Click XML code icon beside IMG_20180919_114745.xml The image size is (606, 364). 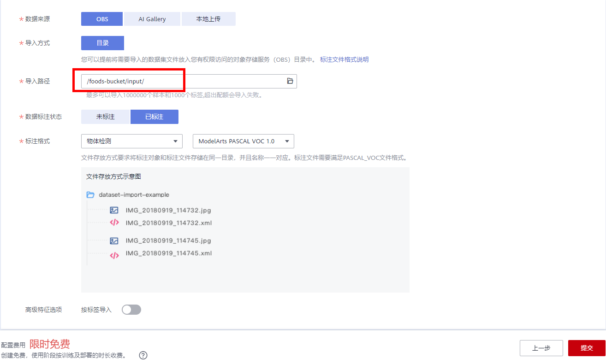coord(114,255)
